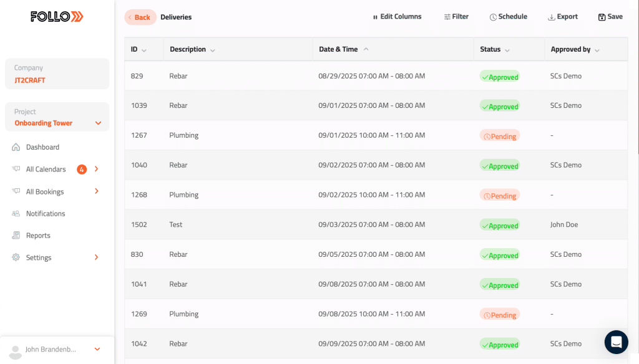Viewport: 639px width, 364px height.
Task: Open the chat support bubble
Action: coord(616,342)
